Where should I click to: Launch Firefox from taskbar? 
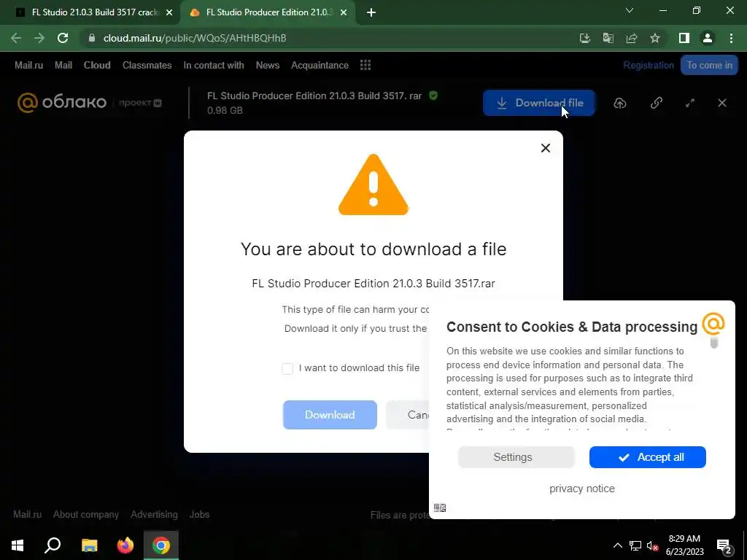point(125,545)
